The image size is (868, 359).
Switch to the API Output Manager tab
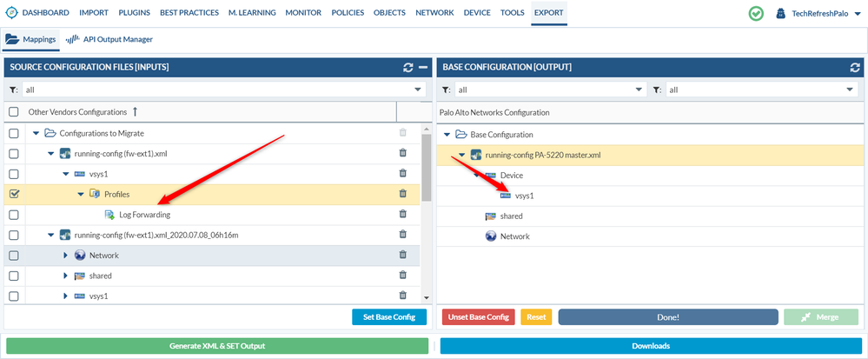109,39
